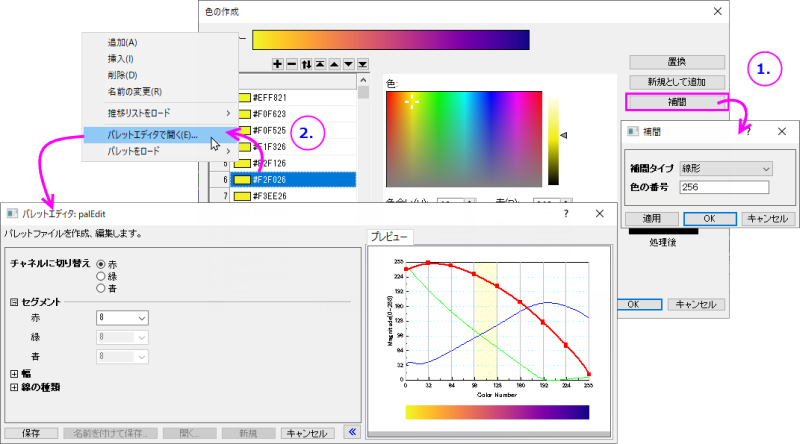Click the help question mark in the 補間 dialog

point(748,131)
